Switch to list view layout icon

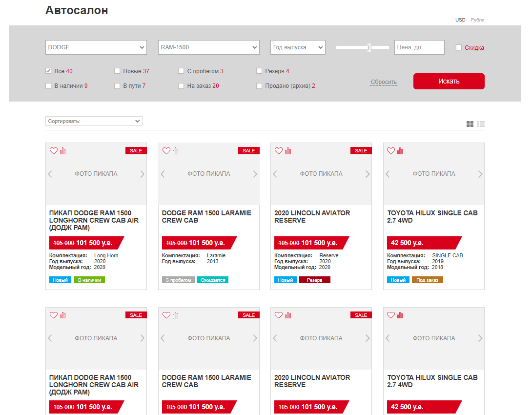pyautogui.click(x=481, y=124)
